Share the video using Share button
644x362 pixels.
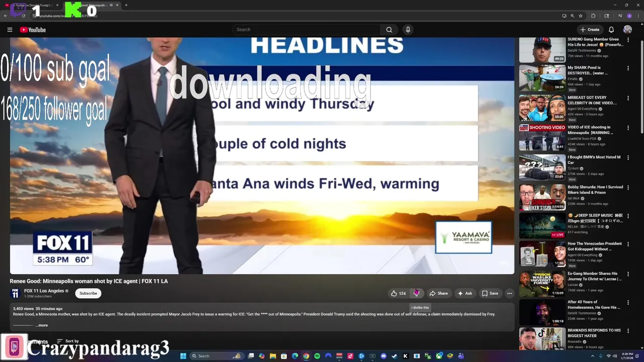pos(438,293)
